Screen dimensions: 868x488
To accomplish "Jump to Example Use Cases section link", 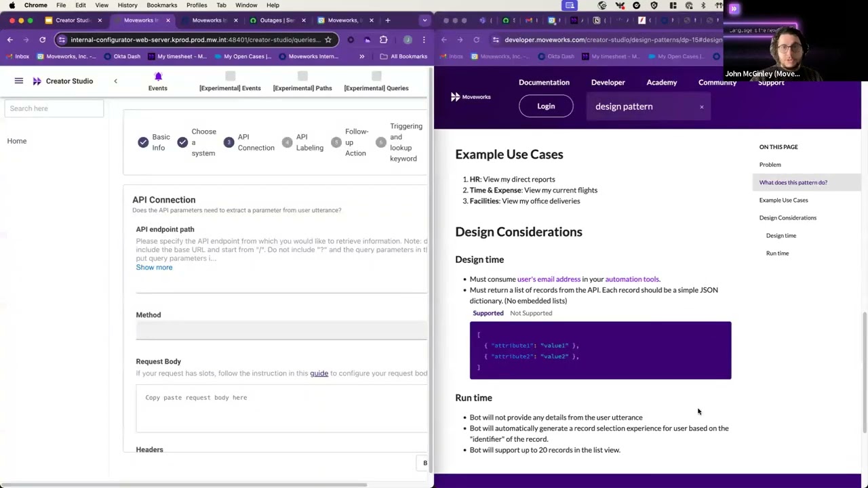I will [783, 200].
